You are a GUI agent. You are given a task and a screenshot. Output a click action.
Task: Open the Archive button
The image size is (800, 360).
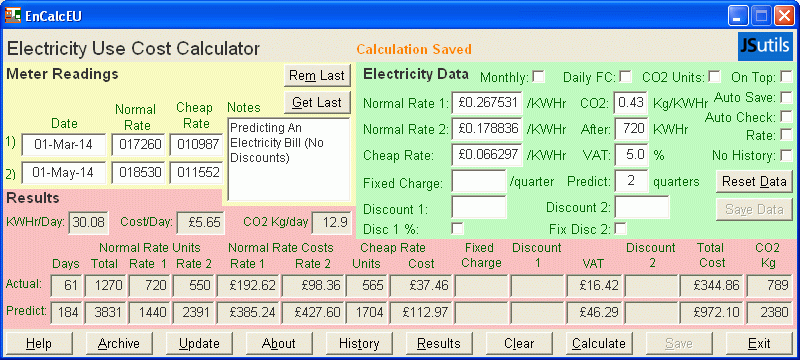tap(119, 343)
